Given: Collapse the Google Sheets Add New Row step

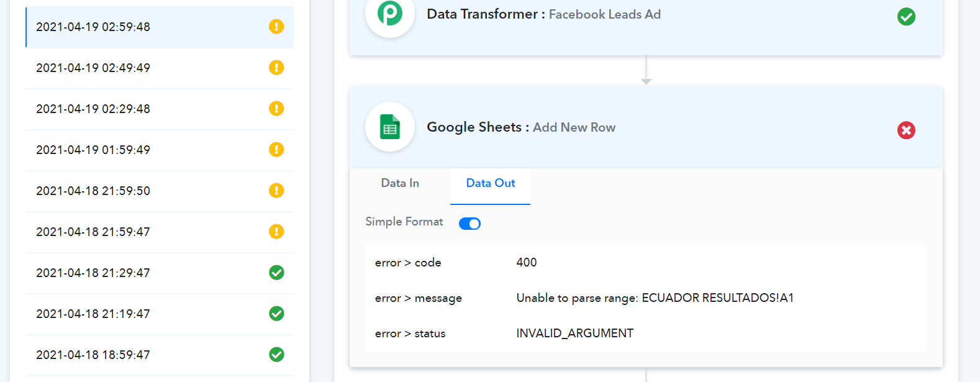Looking at the screenshot, I should [x=646, y=128].
